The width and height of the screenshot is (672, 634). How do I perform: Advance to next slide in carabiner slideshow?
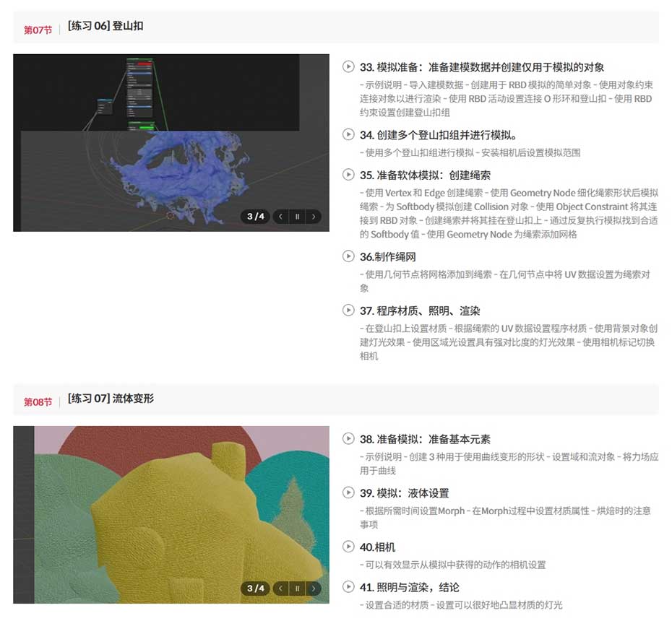click(314, 217)
